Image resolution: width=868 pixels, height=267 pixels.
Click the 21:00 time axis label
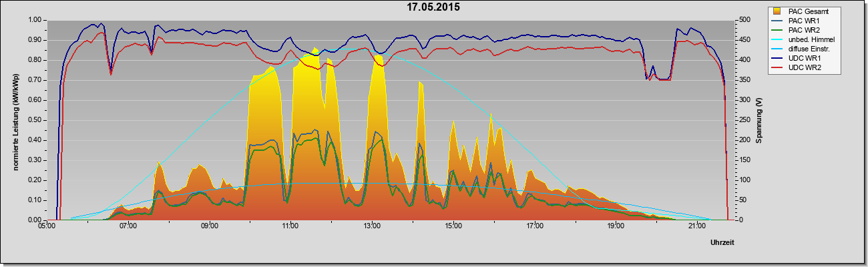point(697,227)
